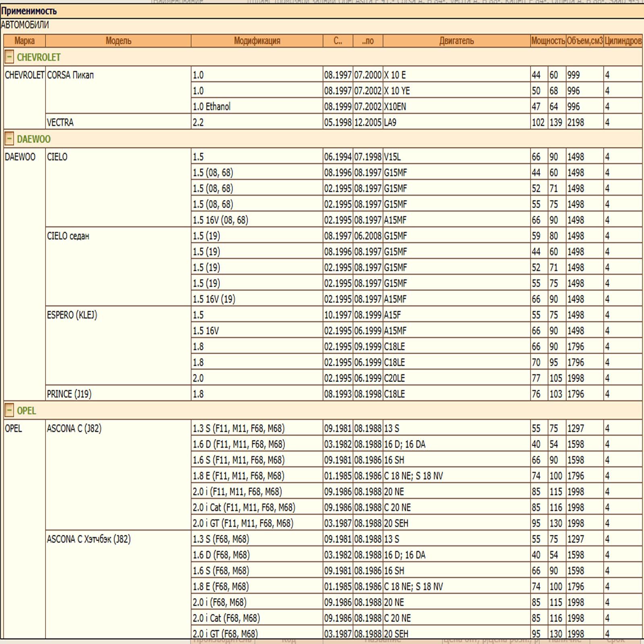Click the V15L engine cell

click(392, 157)
